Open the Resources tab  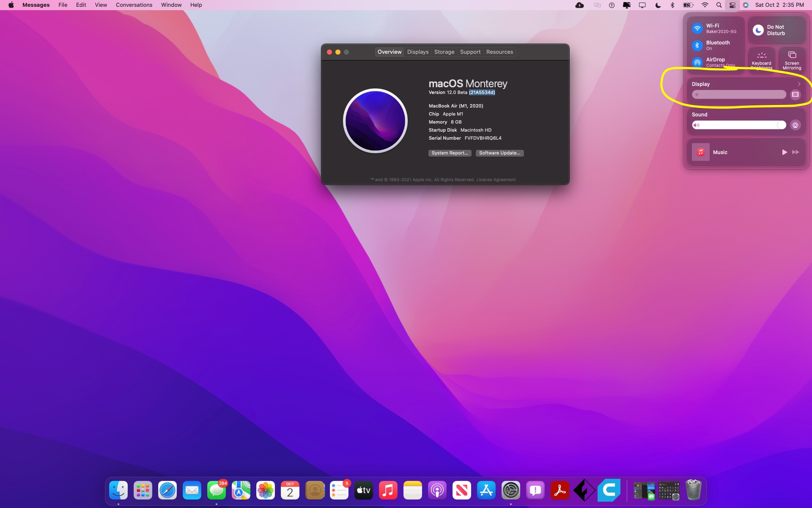[499, 52]
